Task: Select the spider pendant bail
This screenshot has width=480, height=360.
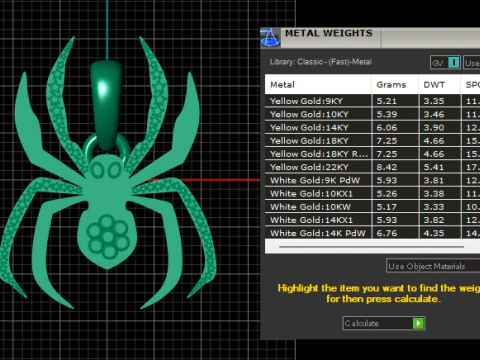Action: (x=106, y=105)
